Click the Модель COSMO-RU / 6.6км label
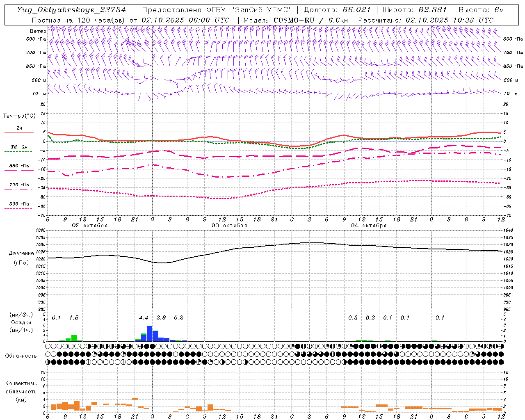 click(295, 20)
